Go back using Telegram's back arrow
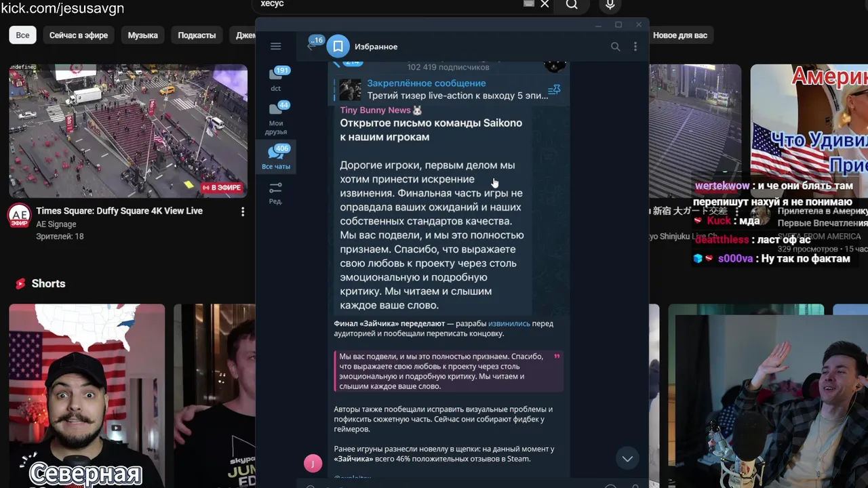Screen dimensions: 868x488 [x=311, y=46]
